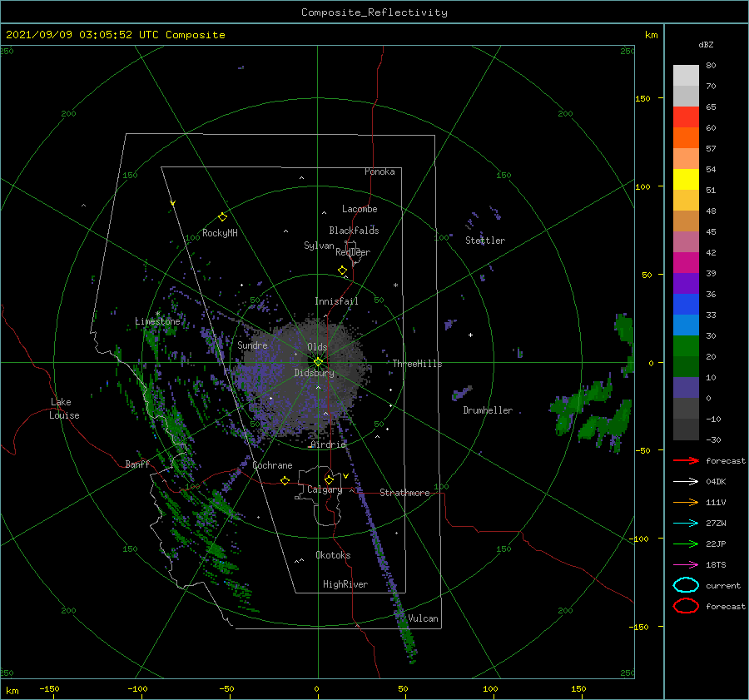
Task: Click the dBZ legend heading
Action: (706, 44)
